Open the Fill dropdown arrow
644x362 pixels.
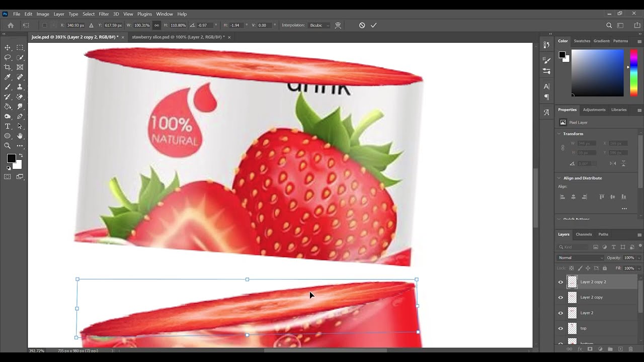point(639,268)
